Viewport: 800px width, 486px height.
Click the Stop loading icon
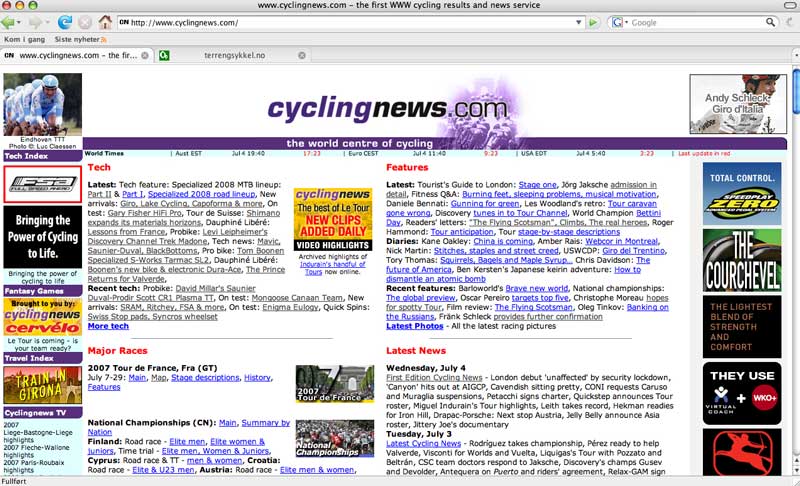click(x=85, y=22)
